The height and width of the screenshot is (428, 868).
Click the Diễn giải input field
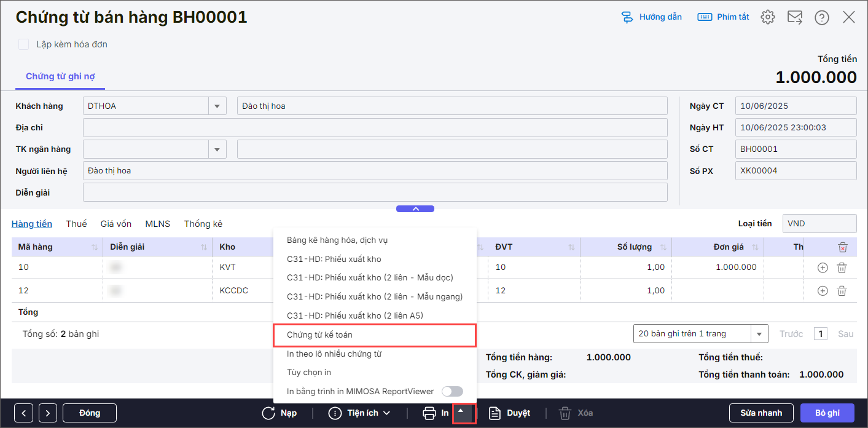(375, 192)
